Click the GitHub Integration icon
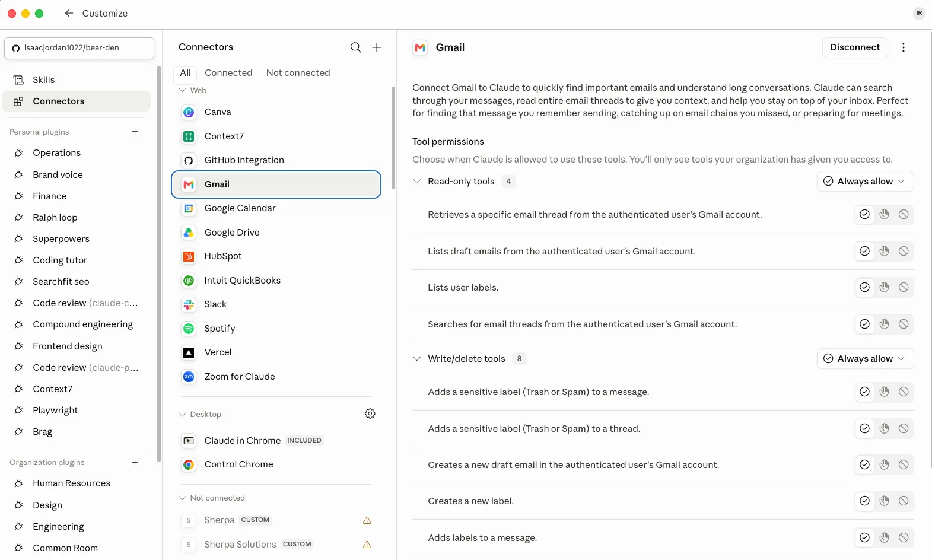The image size is (932, 560). [189, 160]
